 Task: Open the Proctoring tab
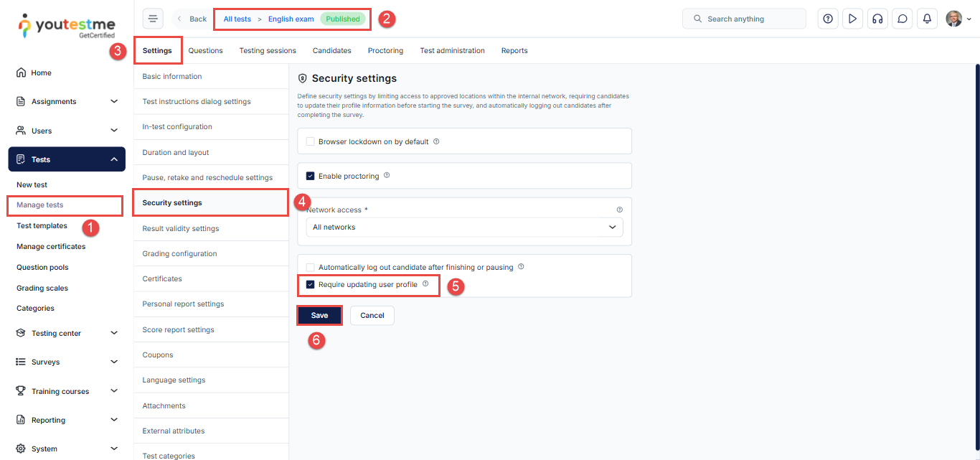click(385, 50)
